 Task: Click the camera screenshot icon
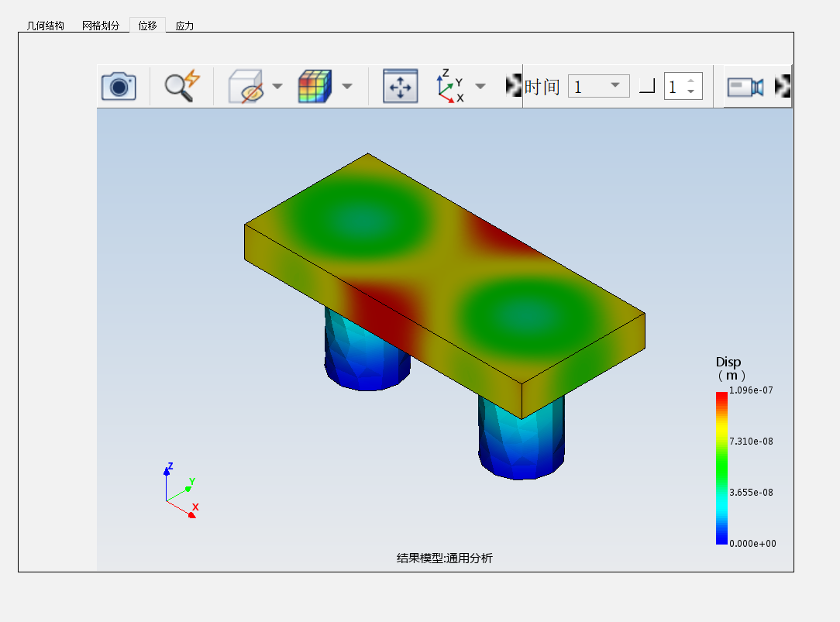click(119, 86)
